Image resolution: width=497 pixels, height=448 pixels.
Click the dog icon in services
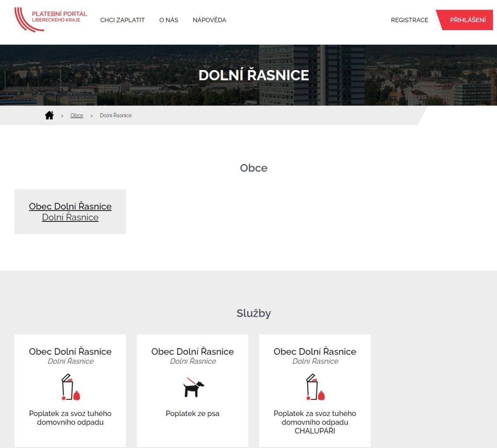click(x=193, y=388)
